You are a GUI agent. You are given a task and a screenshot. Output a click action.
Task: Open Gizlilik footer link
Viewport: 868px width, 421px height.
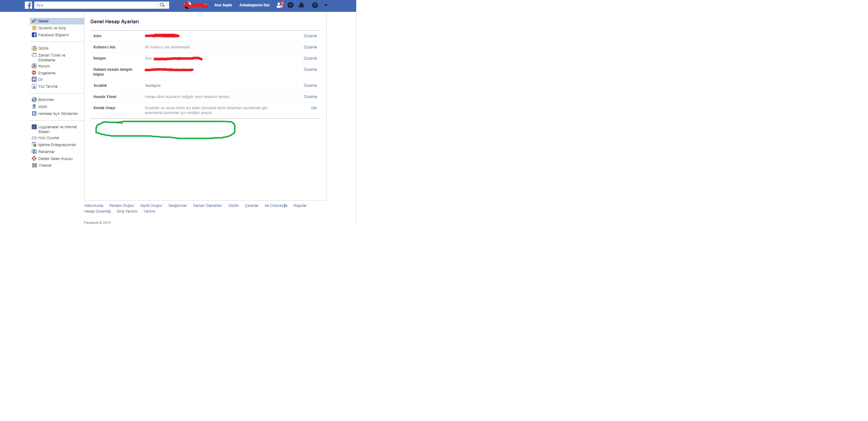[x=234, y=205]
